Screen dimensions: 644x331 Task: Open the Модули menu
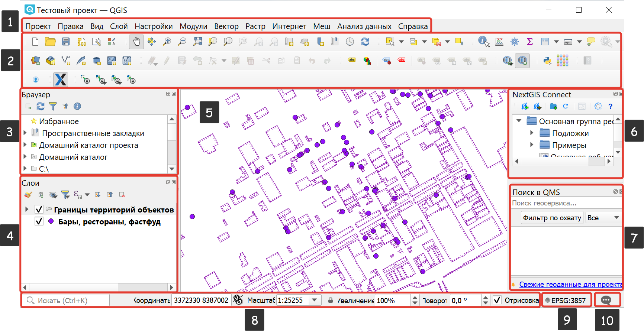[x=193, y=26]
